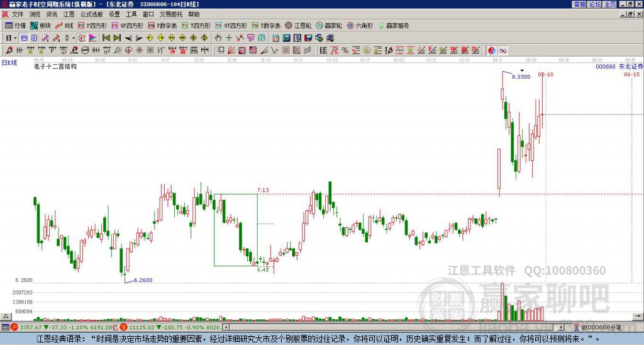Screen dimensions: 644x345
Task: Open the T四方形 tool
Action: [196, 25]
